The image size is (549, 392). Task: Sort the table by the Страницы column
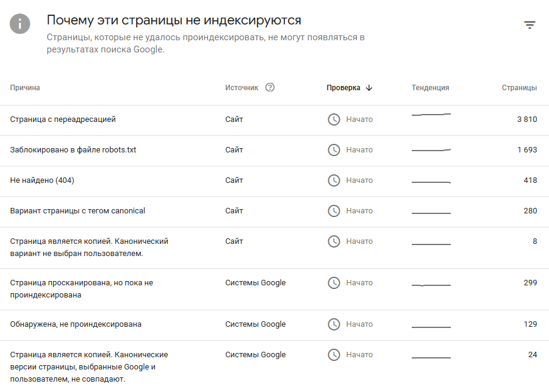519,88
